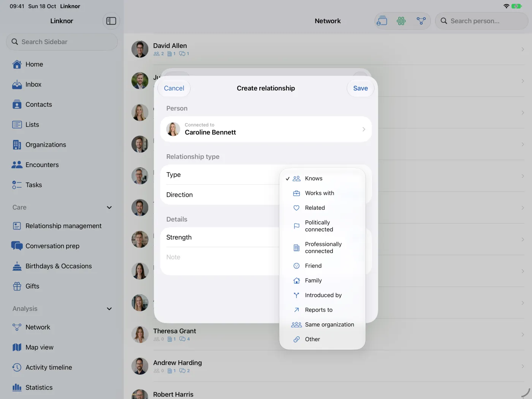Image resolution: width=532 pixels, height=399 pixels.
Task: Open Lists in sidebar
Action: 62,125
